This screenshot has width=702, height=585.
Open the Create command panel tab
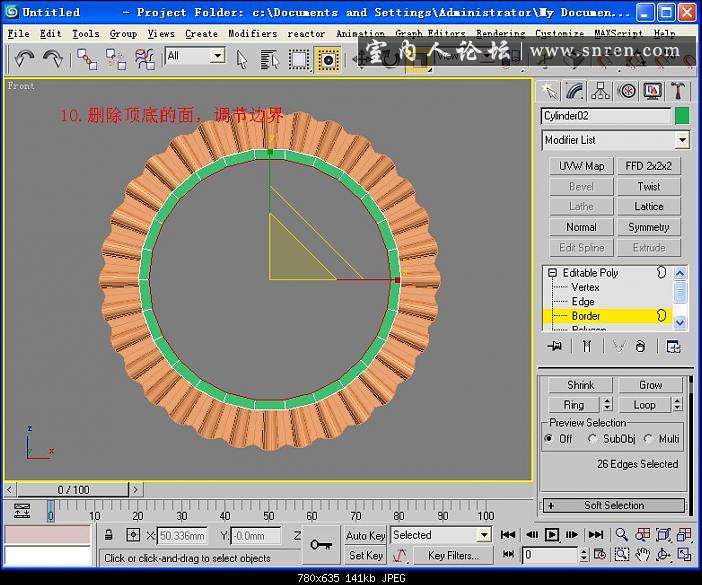pos(549,91)
